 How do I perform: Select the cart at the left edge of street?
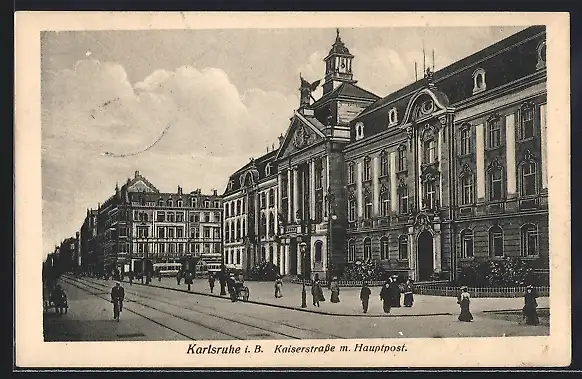(56, 300)
